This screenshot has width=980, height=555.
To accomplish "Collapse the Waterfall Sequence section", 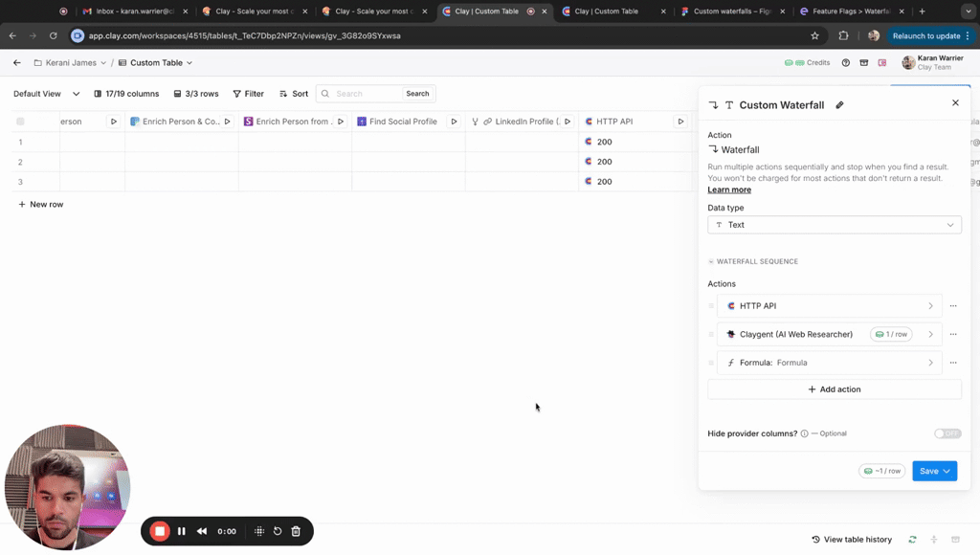I will point(711,261).
